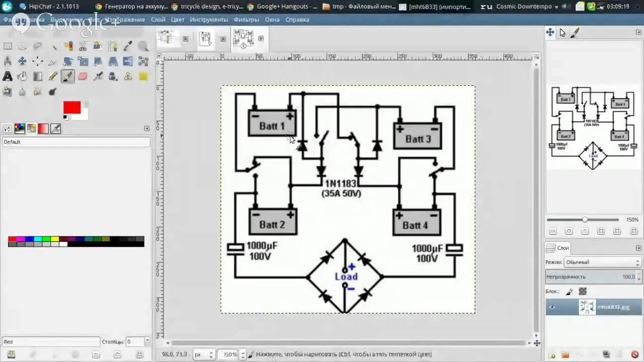Select the Paths tool
Viewport: 644px width, 362px height.
click(113, 46)
